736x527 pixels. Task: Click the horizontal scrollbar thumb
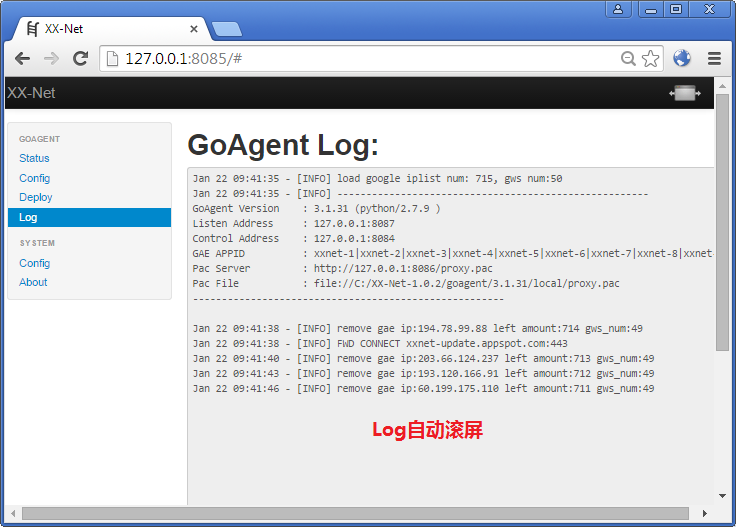(x=355, y=513)
